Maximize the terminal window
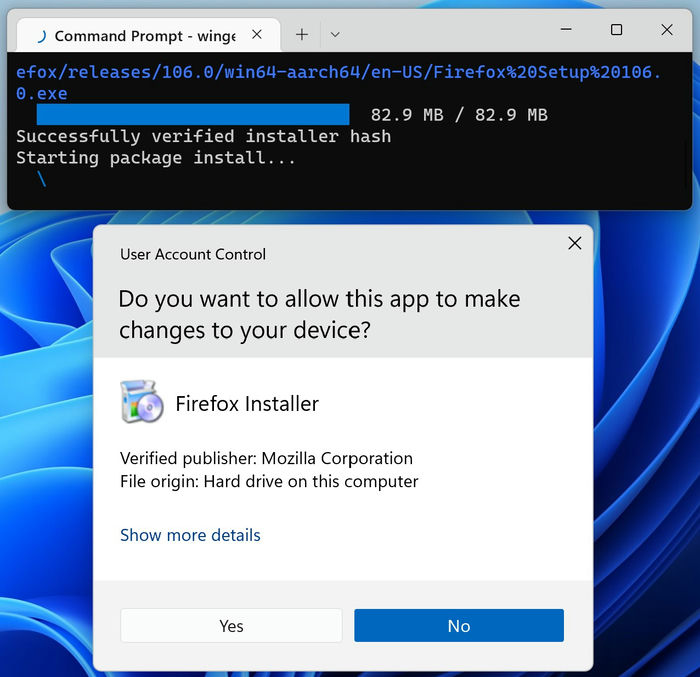700x677 pixels. point(617,29)
